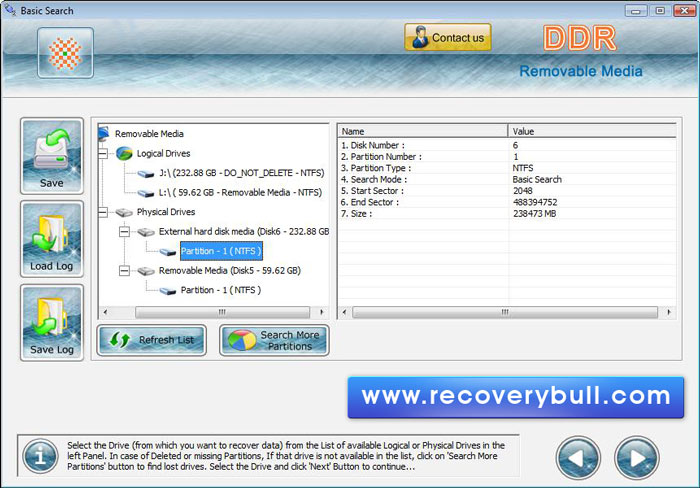Click the blue info icon
Screen dimensions: 700x488
tap(41, 456)
